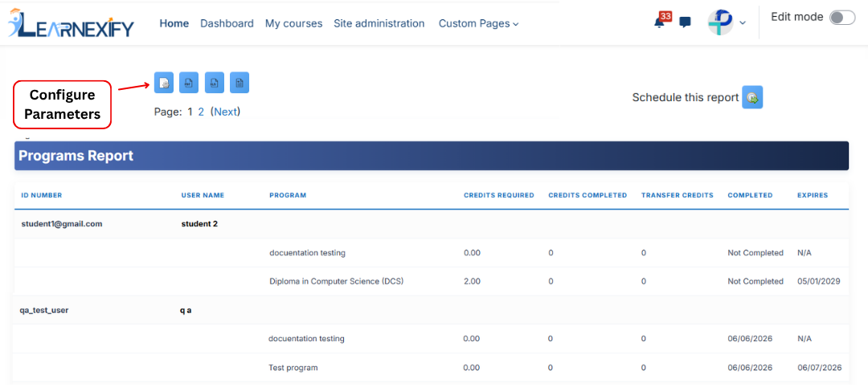The height and width of the screenshot is (391, 868).
Task: Select the q a user name
Action: pos(186,310)
